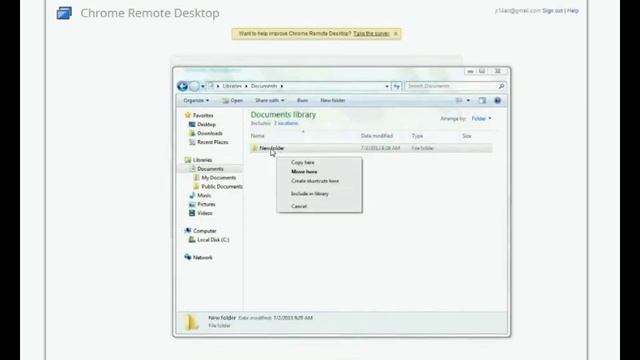
Task: Click the Explorer forward arrow button
Action: click(x=194, y=86)
